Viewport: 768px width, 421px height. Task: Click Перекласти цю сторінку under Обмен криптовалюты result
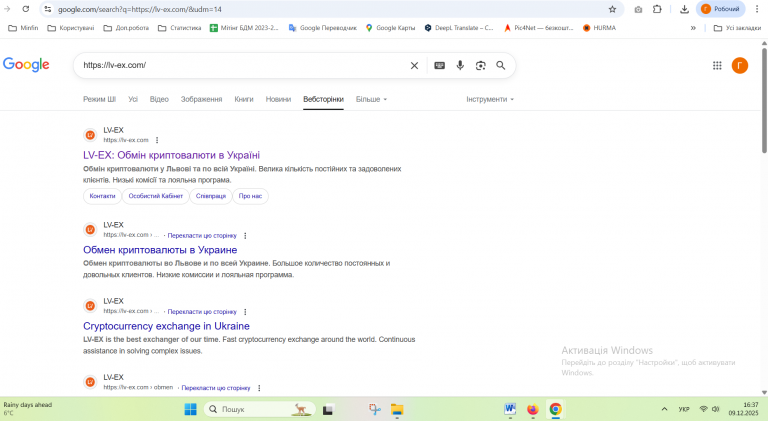pyautogui.click(x=202, y=235)
